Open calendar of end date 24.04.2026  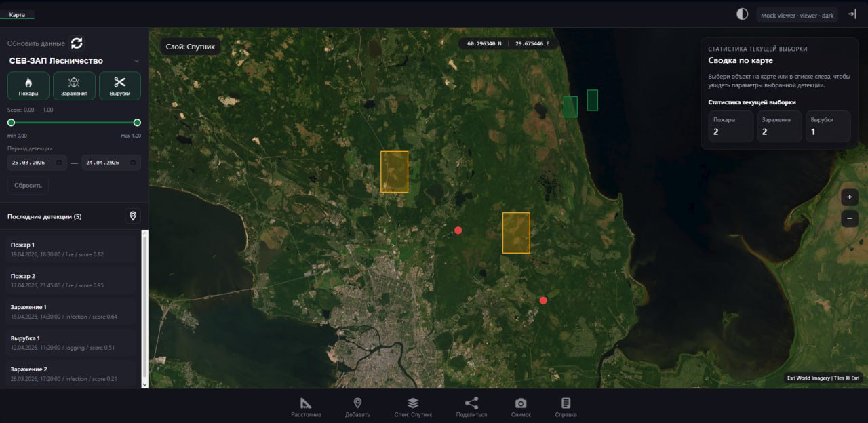(x=134, y=163)
